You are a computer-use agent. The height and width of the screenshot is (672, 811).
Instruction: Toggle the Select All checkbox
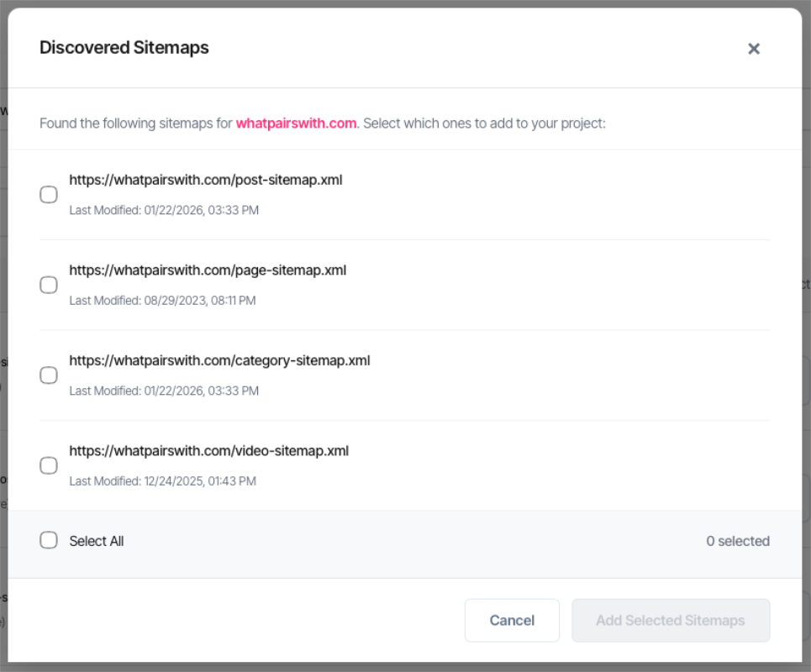(49, 540)
